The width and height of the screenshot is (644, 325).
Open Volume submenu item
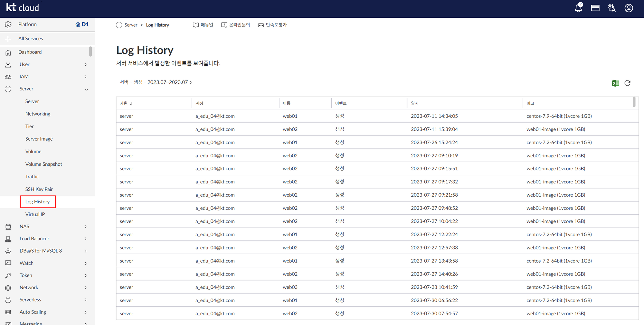pyautogui.click(x=33, y=152)
